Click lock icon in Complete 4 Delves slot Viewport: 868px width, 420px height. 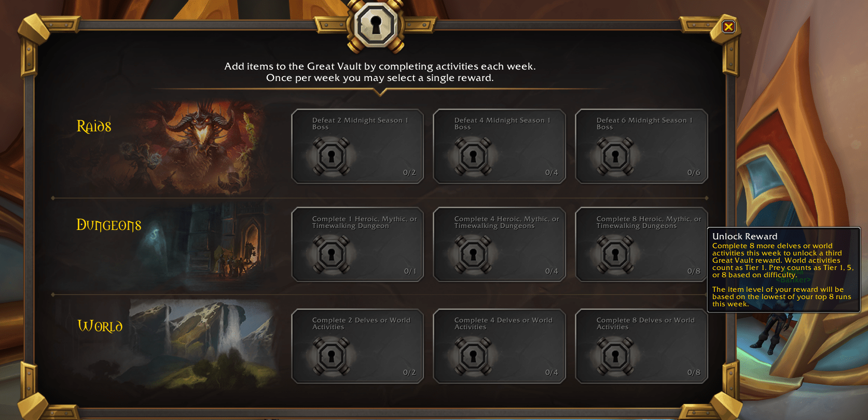click(473, 356)
